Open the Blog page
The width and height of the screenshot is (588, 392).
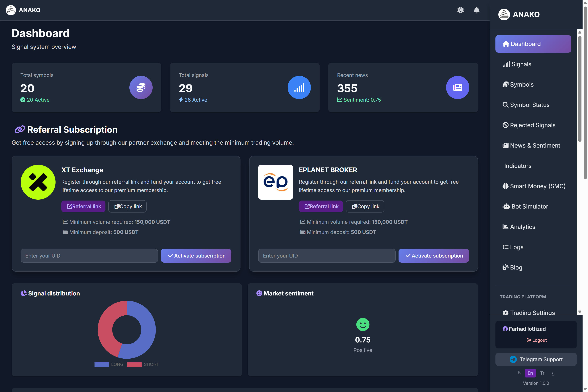click(533, 268)
